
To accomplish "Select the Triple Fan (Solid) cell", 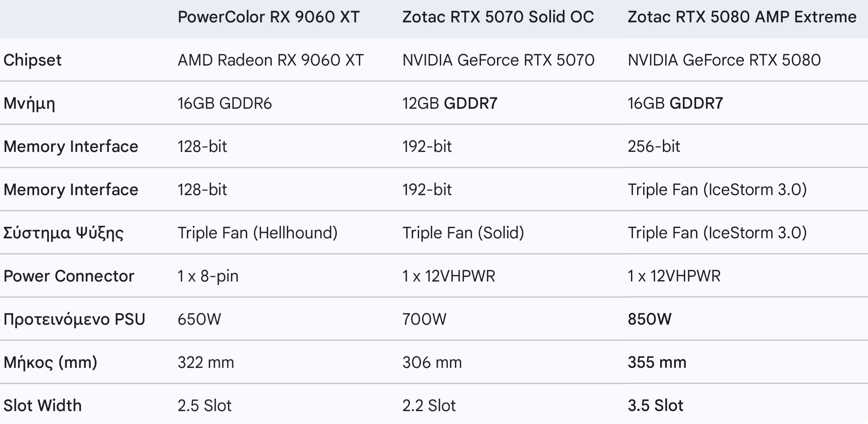I will (x=463, y=233).
